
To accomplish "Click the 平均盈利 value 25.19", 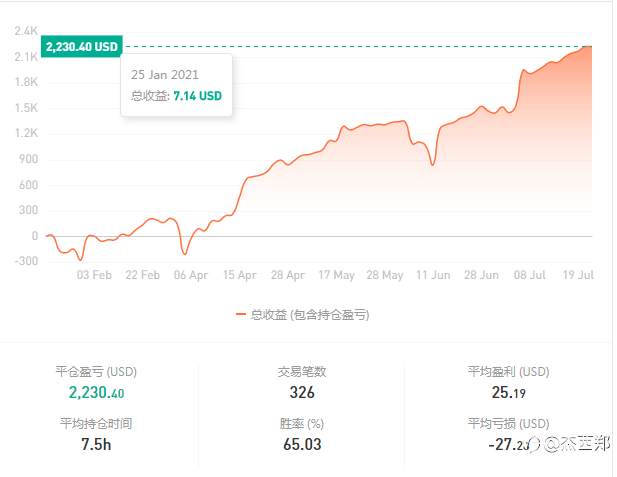I will coord(507,393).
